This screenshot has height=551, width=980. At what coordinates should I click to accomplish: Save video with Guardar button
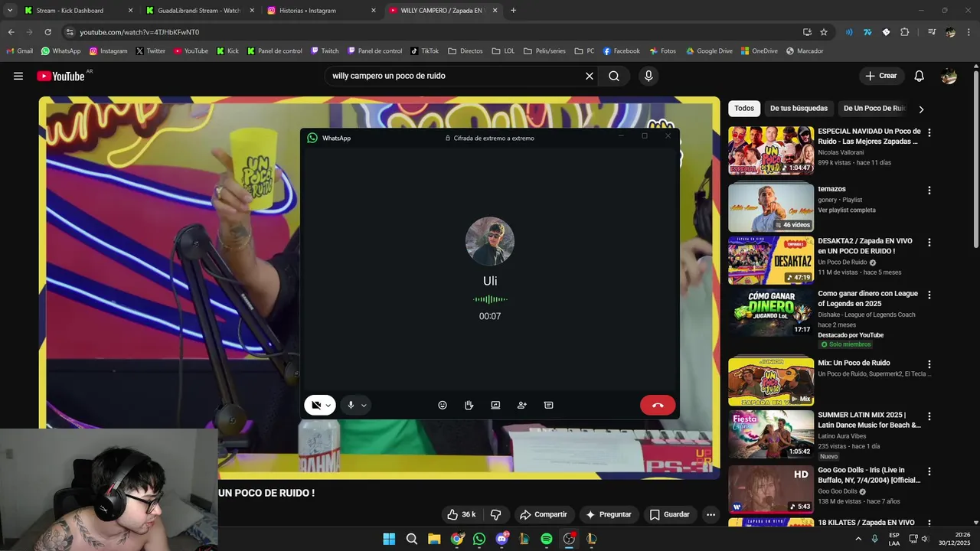point(670,514)
